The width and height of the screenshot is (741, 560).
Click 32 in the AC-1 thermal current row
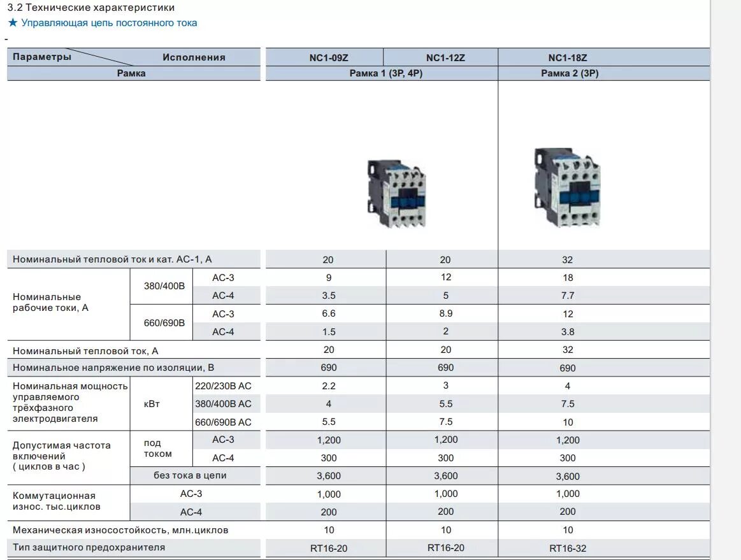point(568,260)
